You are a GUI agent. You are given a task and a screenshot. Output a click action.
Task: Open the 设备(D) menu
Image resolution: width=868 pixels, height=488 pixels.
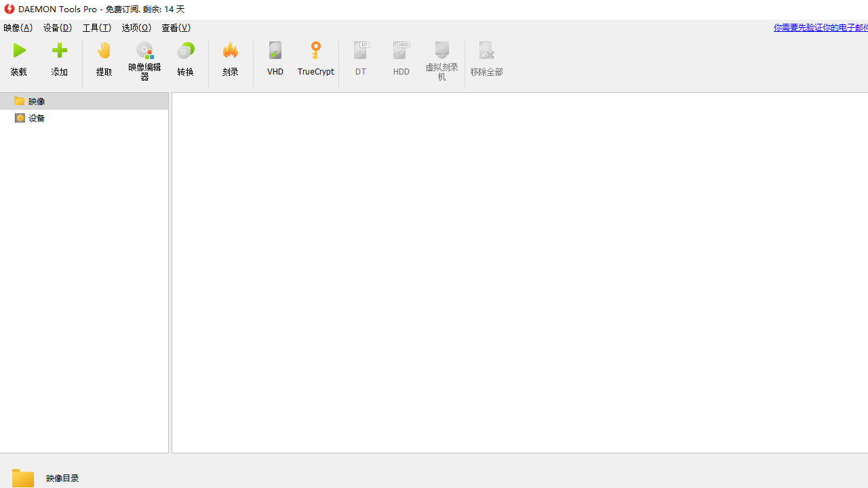(x=58, y=28)
